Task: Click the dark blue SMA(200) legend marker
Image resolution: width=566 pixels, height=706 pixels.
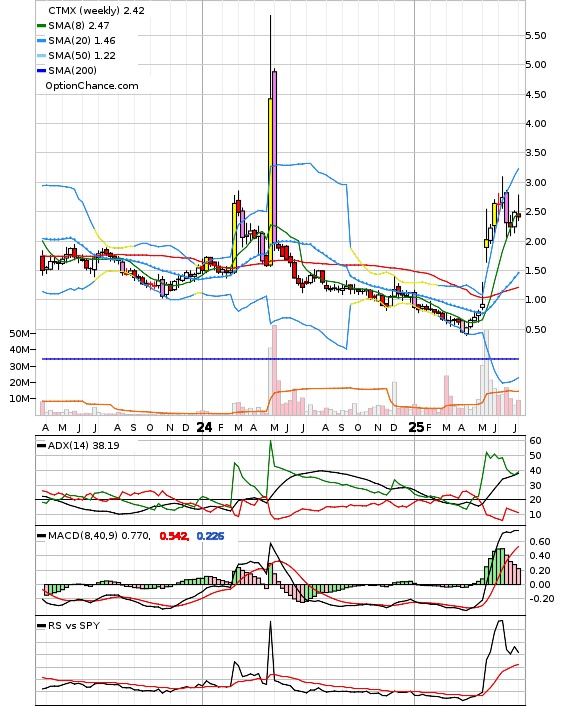Action: tap(41, 71)
